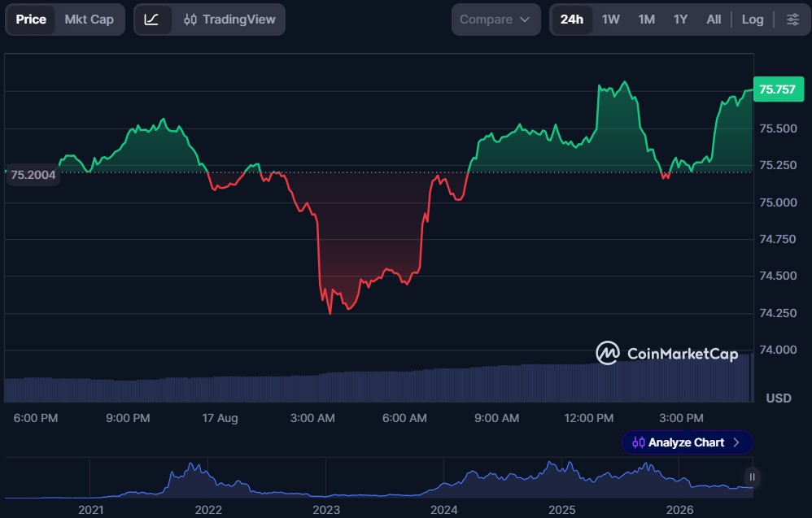812x518 pixels.
Task: Select the 1M time range
Action: click(646, 20)
